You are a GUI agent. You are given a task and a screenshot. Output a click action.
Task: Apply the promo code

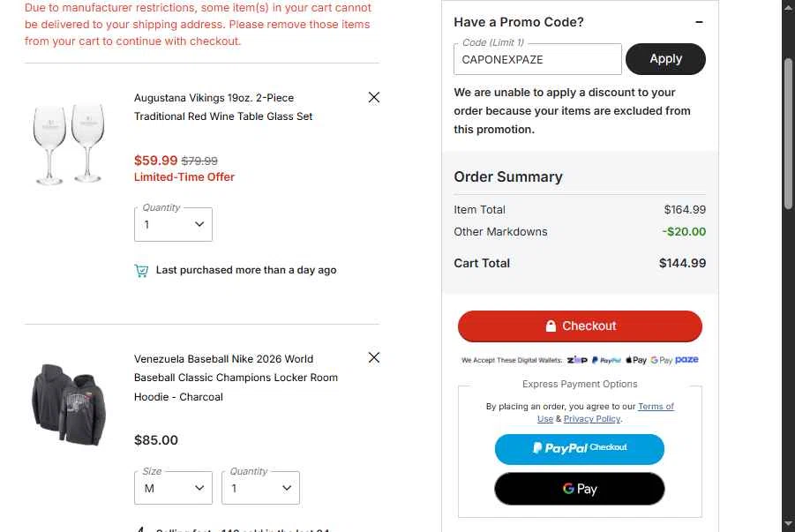(665, 59)
